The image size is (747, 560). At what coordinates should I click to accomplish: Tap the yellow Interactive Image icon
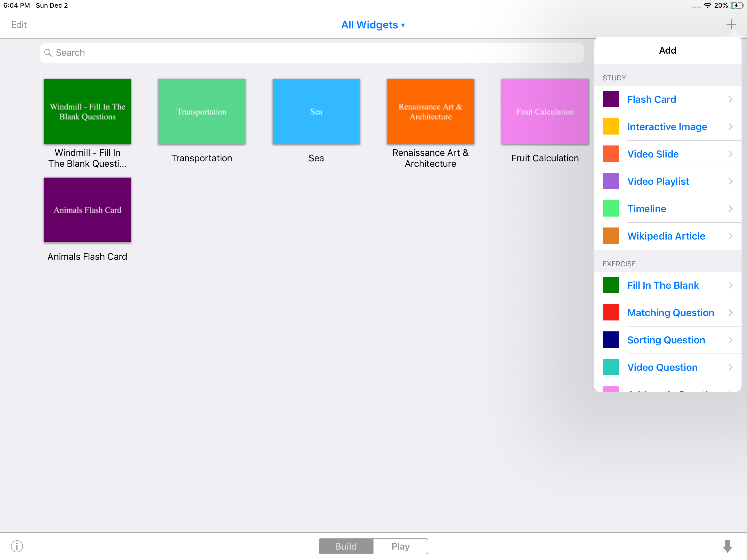tap(610, 127)
